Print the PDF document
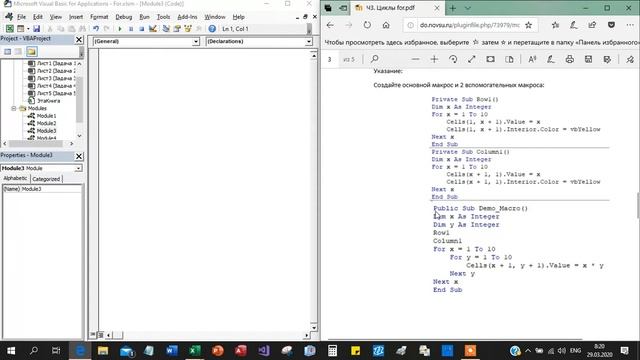Image resolution: width=640 pixels, height=360 pixels. click(570, 59)
